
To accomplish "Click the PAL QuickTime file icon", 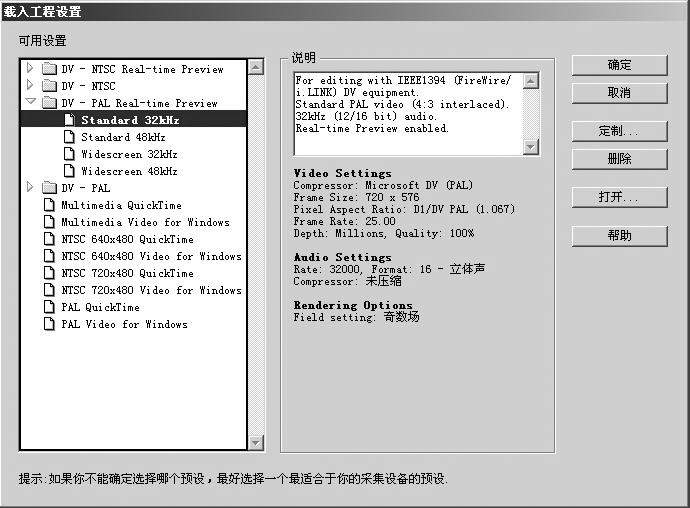I will coord(49,307).
